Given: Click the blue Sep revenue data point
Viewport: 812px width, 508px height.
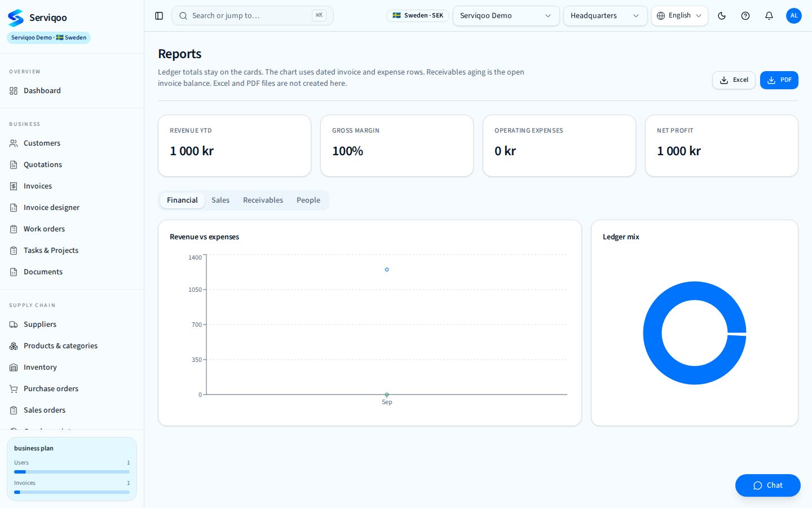Looking at the screenshot, I should 387,270.
